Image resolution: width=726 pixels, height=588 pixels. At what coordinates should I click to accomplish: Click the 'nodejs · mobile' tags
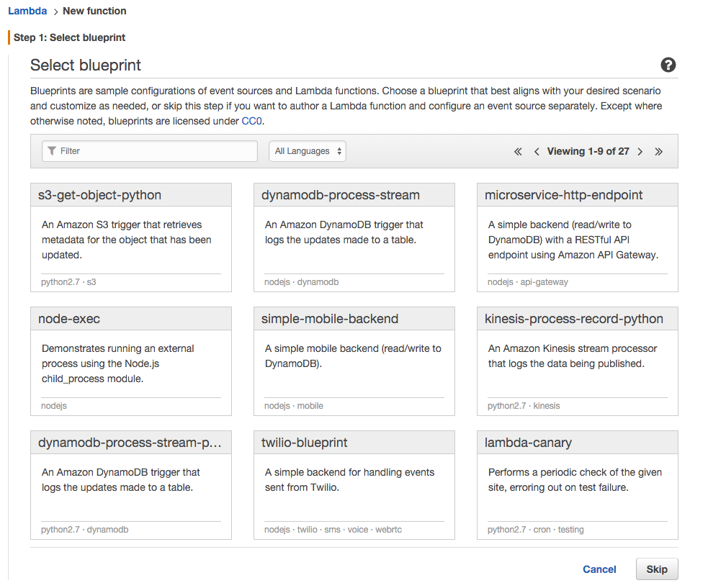[294, 406]
